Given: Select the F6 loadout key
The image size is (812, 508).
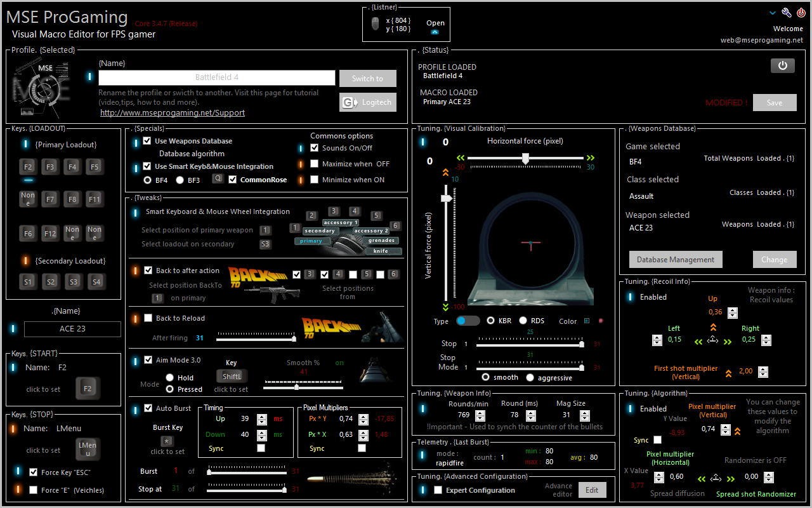Looking at the screenshot, I should point(28,234).
